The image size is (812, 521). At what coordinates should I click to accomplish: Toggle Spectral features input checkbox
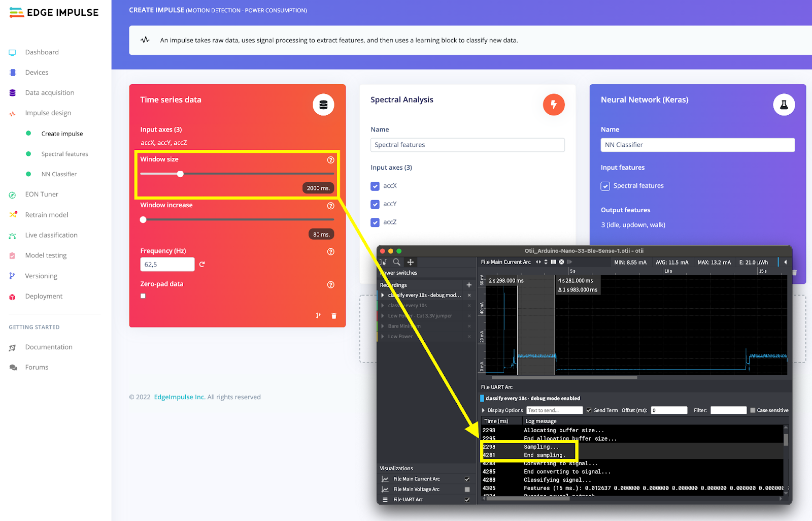coord(605,186)
